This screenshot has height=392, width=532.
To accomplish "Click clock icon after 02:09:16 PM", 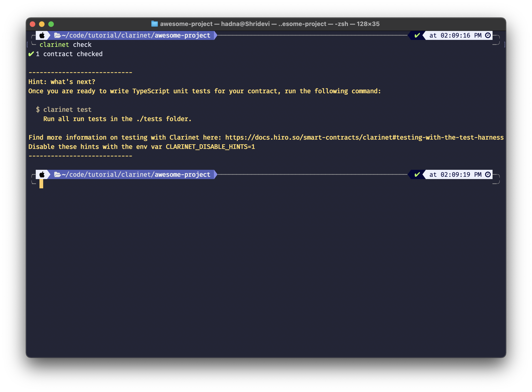I will tap(488, 35).
